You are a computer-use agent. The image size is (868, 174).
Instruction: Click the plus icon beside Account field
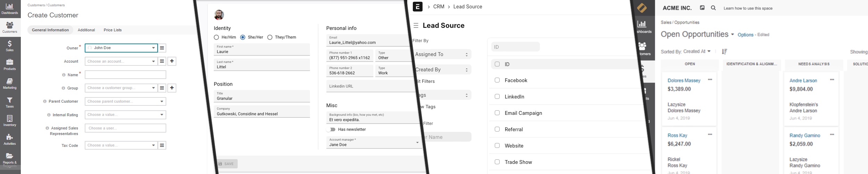click(x=172, y=61)
